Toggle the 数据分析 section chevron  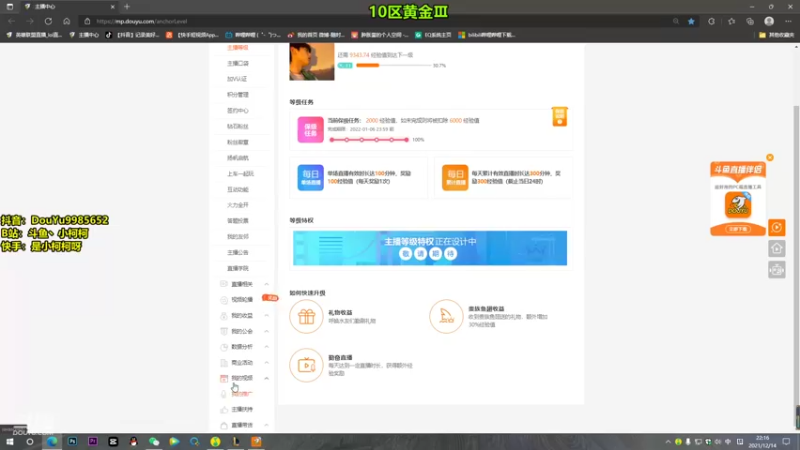click(x=266, y=347)
